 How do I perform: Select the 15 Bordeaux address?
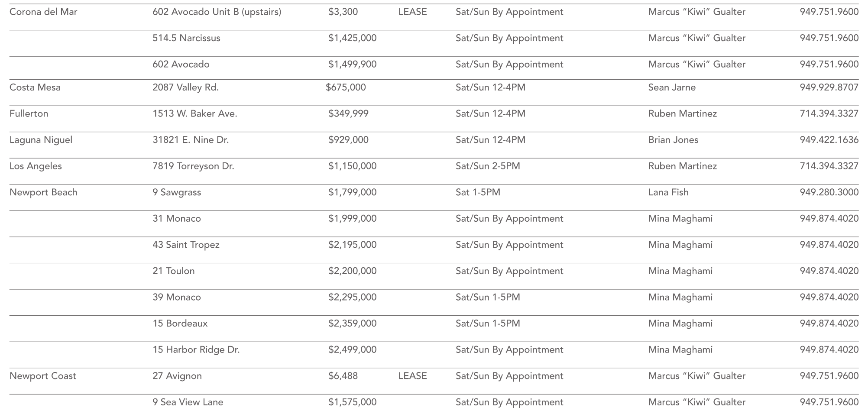(180, 324)
